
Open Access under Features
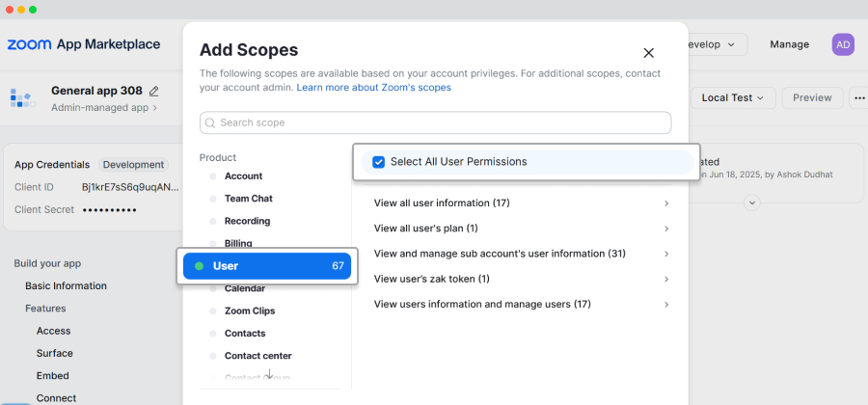click(54, 331)
